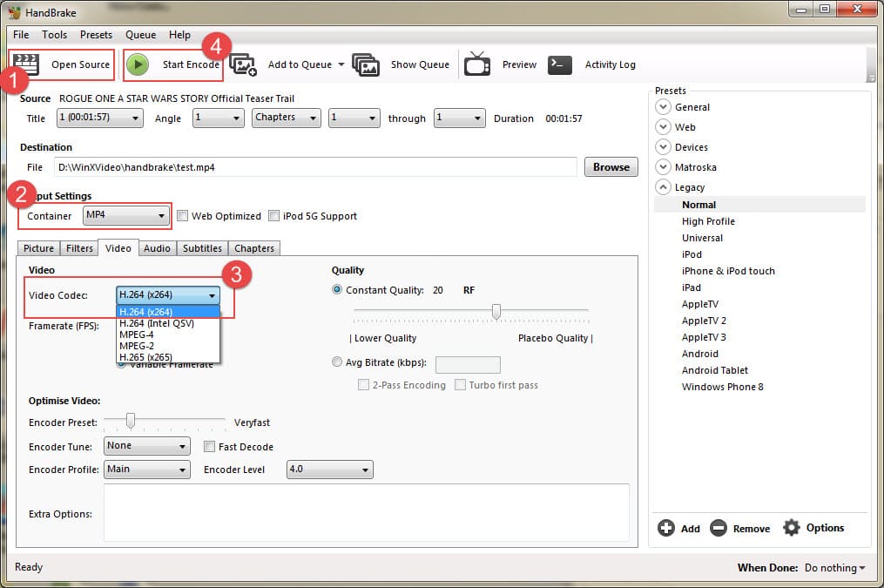Screen dimensions: 884x588
Task: Click the Start Encode label
Action: 191,64
